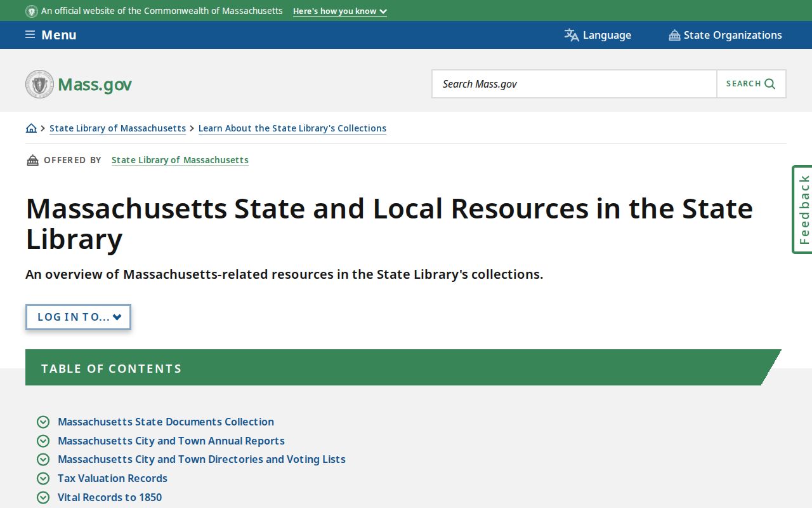Open the Offered By State Library of Massachusetts link
This screenshot has width=812, height=508.
point(180,160)
